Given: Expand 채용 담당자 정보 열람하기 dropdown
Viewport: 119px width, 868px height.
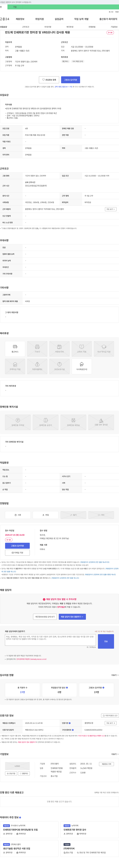Looking at the screenshot, I should (73, 617).
